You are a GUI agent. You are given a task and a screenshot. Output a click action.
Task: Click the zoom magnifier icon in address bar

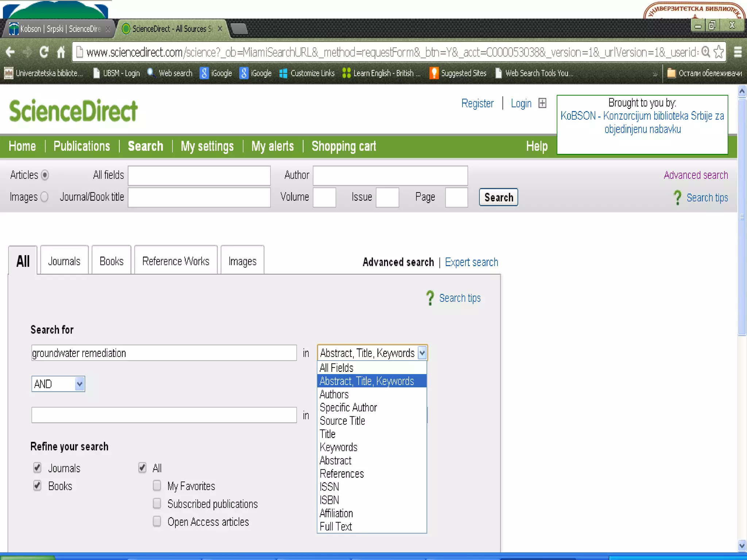tap(706, 52)
